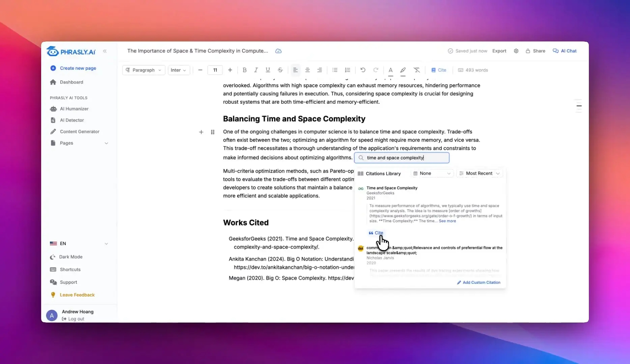Screen dimensions: 630x364
Task: Decrease font size with minus
Action: click(200, 70)
